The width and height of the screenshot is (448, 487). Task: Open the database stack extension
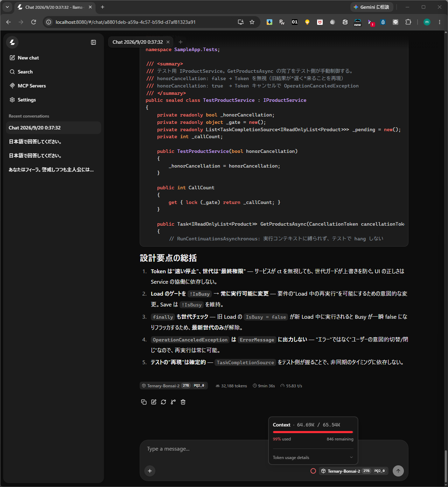click(345, 22)
